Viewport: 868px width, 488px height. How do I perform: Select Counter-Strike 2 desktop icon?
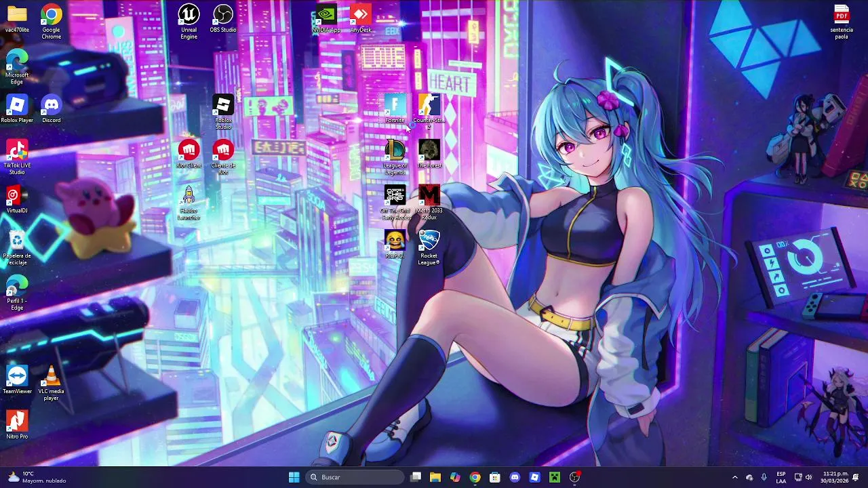(429, 112)
